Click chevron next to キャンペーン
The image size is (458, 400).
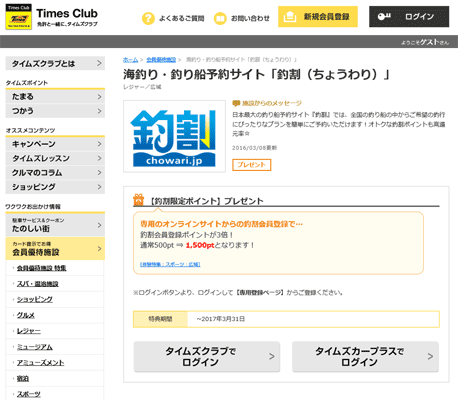click(x=99, y=144)
